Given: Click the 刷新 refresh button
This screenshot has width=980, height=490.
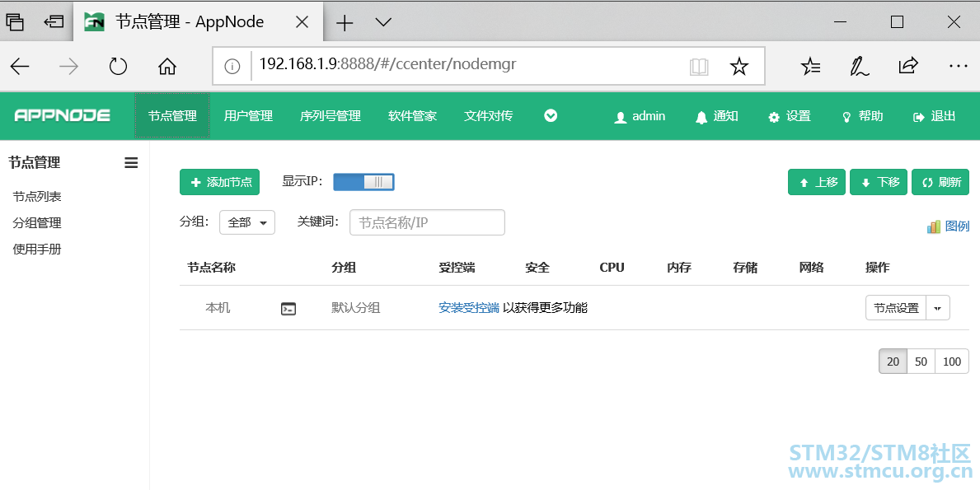Looking at the screenshot, I should [x=940, y=182].
